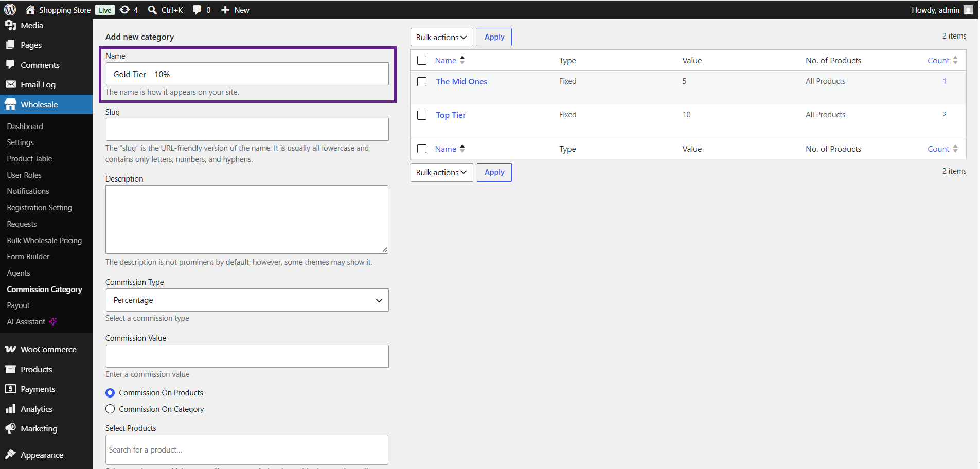Click the Live status badge
Screen dimensions: 980x469
[x=105, y=10]
